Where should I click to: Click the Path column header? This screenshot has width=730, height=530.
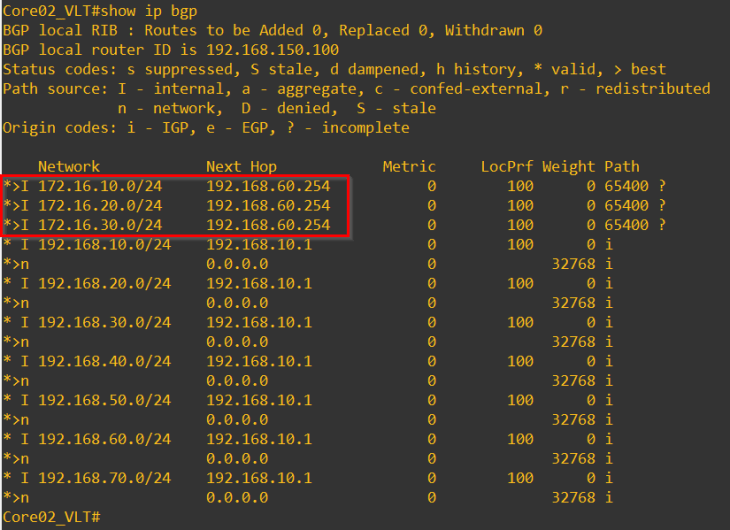click(622, 167)
